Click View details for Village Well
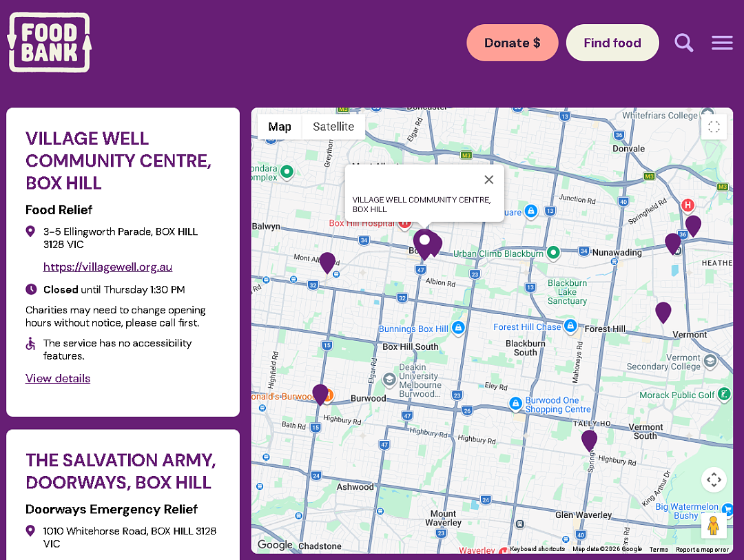This screenshot has width=744, height=560. [58, 378]
